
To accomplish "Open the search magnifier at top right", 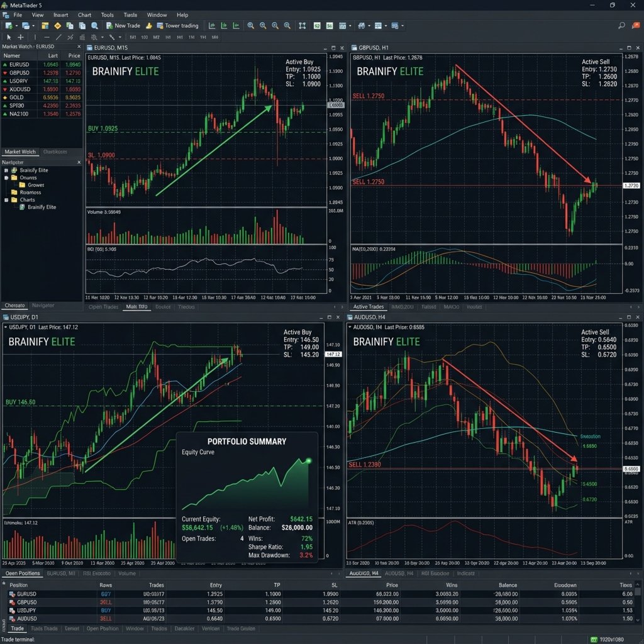I will (x=621, y=25).
